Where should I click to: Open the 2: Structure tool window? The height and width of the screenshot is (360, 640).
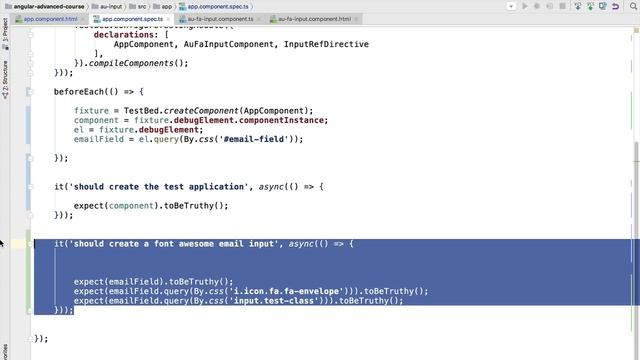[5, 80]
